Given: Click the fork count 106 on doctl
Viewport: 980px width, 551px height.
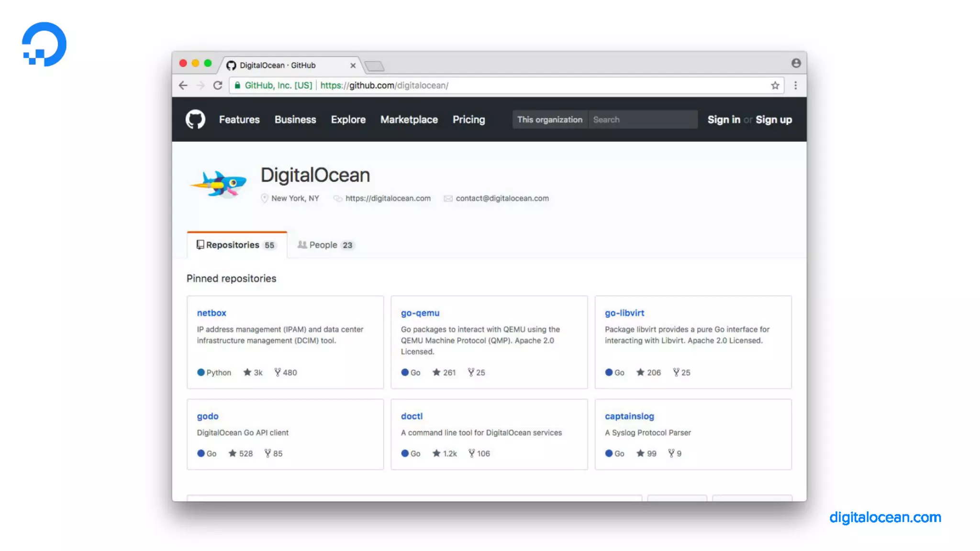Looking at the screenshot, I should tap(479, 453).
